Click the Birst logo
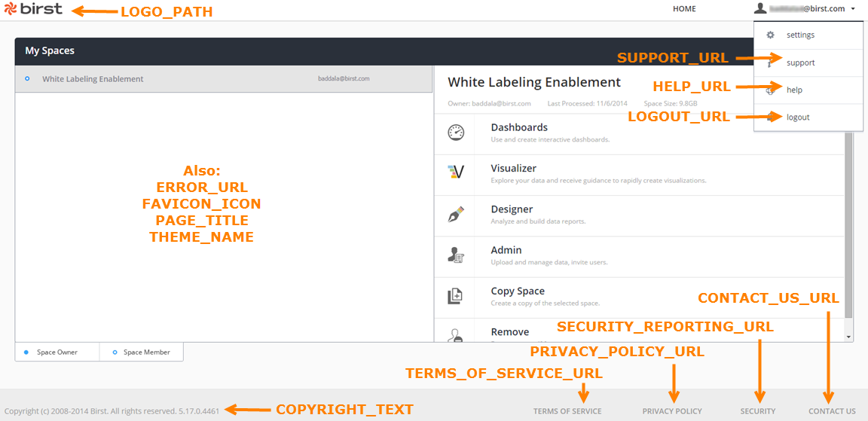Viewport: 868px width, 421px height. (32, 9)
